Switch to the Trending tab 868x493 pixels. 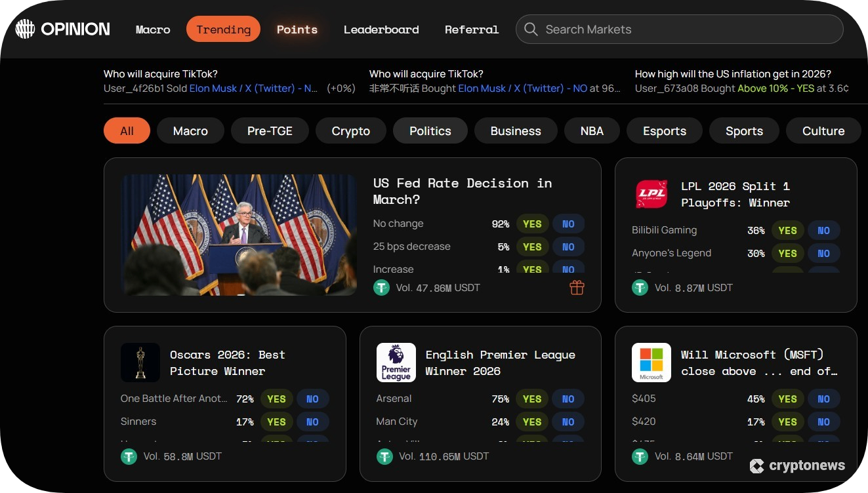point(223,29)
